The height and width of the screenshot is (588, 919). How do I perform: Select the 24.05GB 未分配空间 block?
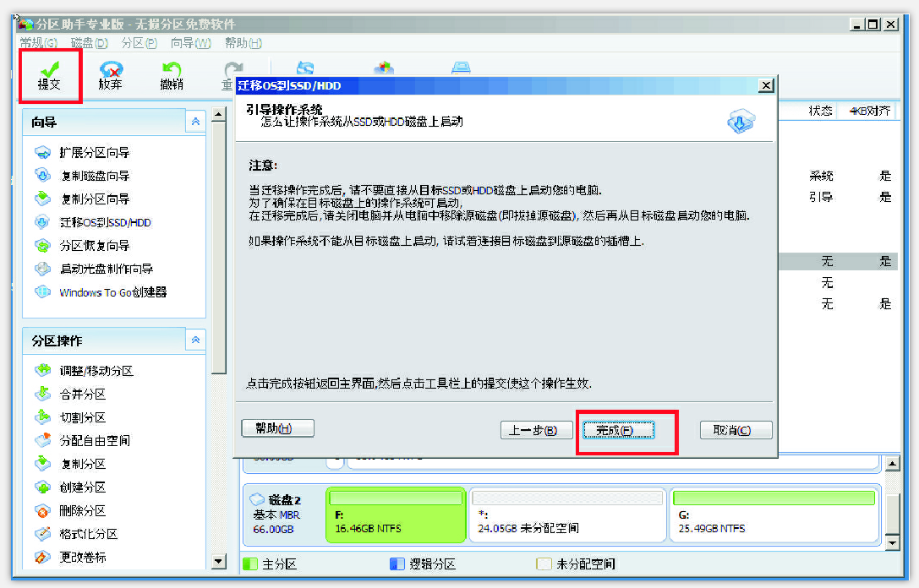tap(567, 515)
